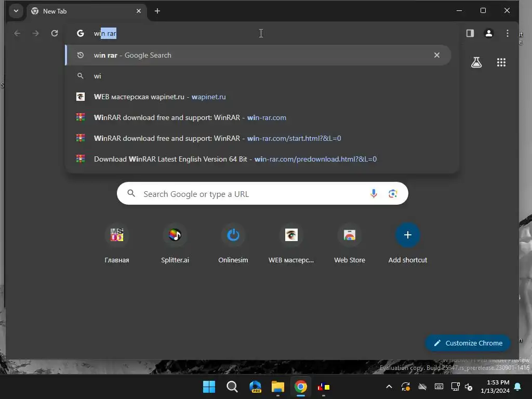Click the eye favicon of wapinet suggestion

point(81,97)
